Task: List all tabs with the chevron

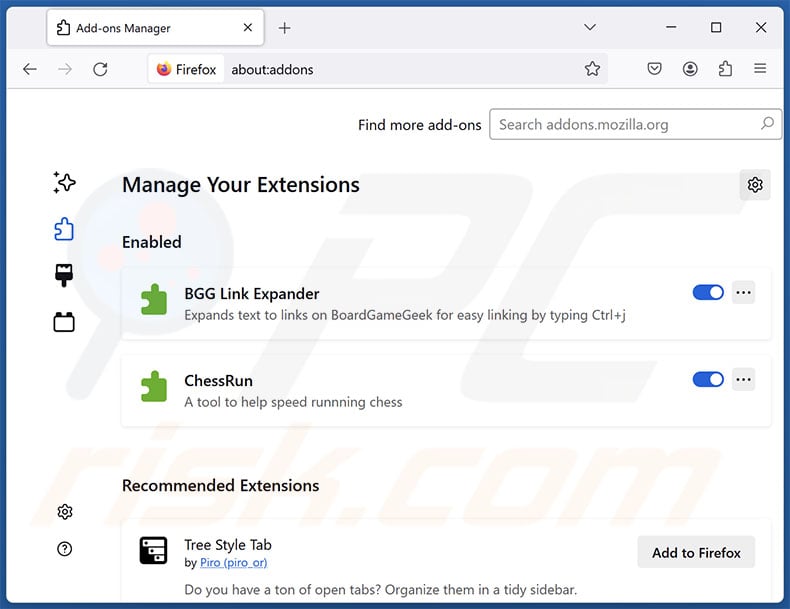Action: [590, 27]
